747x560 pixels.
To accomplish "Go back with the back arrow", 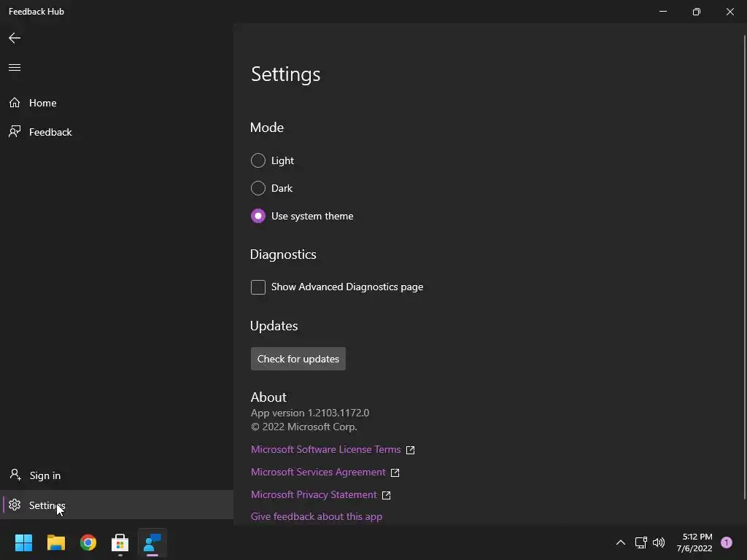I will click(15, 38).
